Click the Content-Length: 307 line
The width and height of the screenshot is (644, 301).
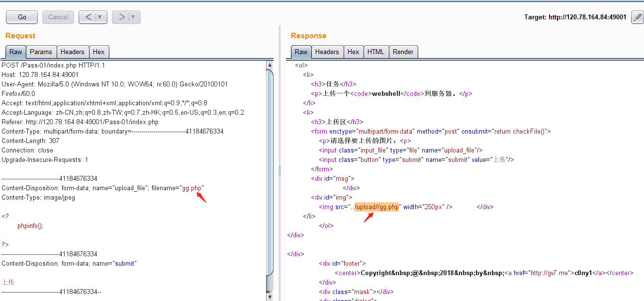(30, 141)
